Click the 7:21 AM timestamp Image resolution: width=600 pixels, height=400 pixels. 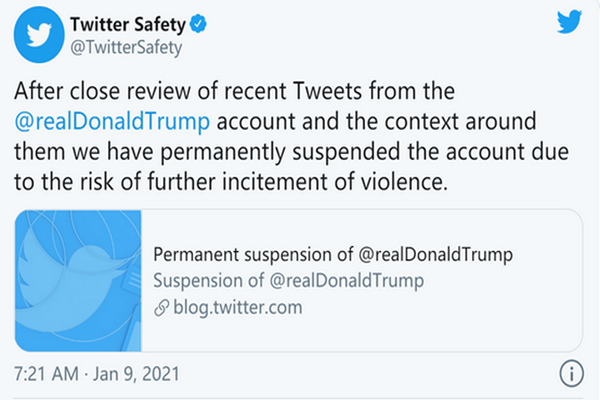pyautogui.click(x=46, y=375)
